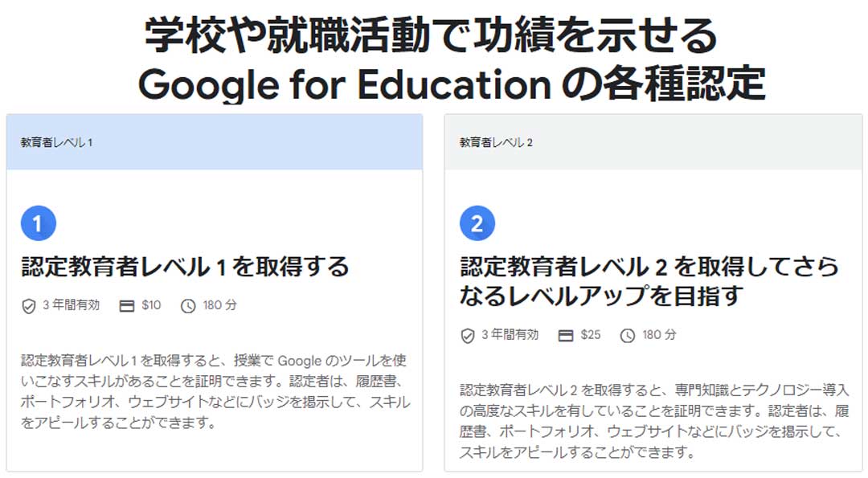Click clock icon in the Level 2 card
Screen dimensions: 868x478
click(x=627, y=335)
